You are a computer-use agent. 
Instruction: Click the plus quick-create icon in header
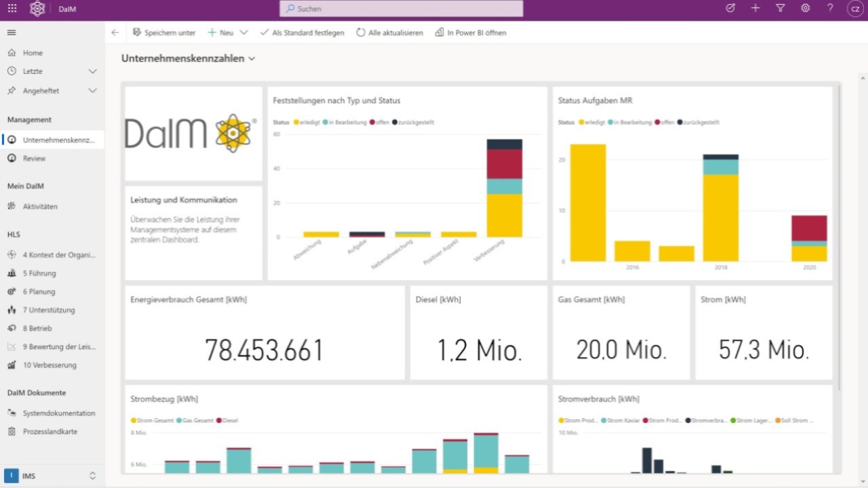(x=755, y=8)
